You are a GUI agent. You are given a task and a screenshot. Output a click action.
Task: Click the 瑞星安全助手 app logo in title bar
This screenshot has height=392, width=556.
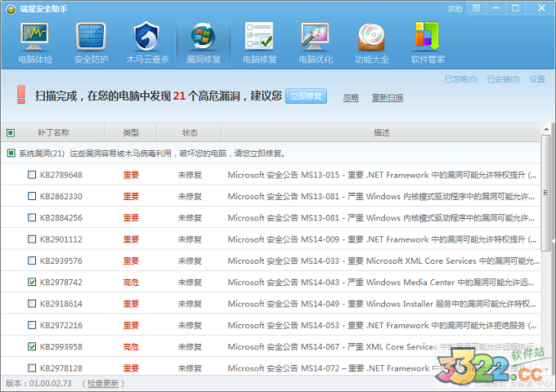tap(11, 10)
